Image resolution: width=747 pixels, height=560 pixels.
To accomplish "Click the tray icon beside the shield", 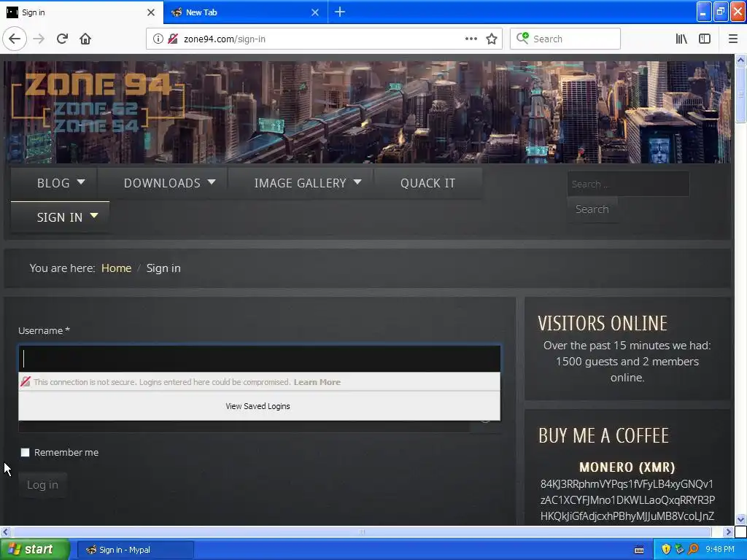I will (x=679, y=550).
